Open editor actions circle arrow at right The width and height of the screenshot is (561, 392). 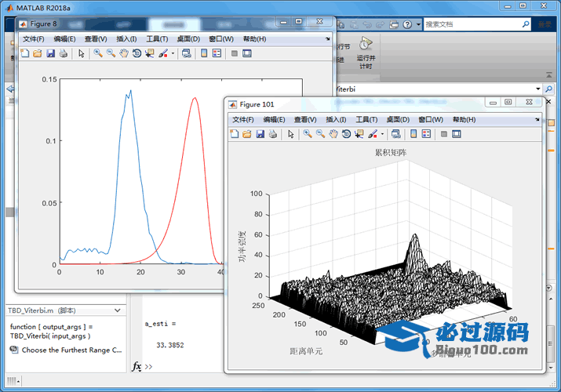[548, 288]
